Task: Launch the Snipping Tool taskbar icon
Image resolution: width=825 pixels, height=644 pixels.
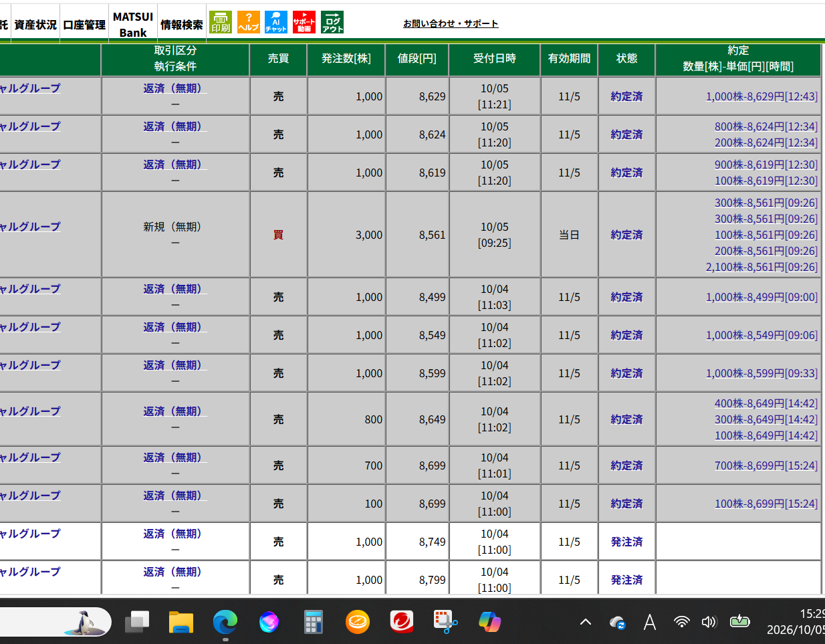Action: (445, 622)
